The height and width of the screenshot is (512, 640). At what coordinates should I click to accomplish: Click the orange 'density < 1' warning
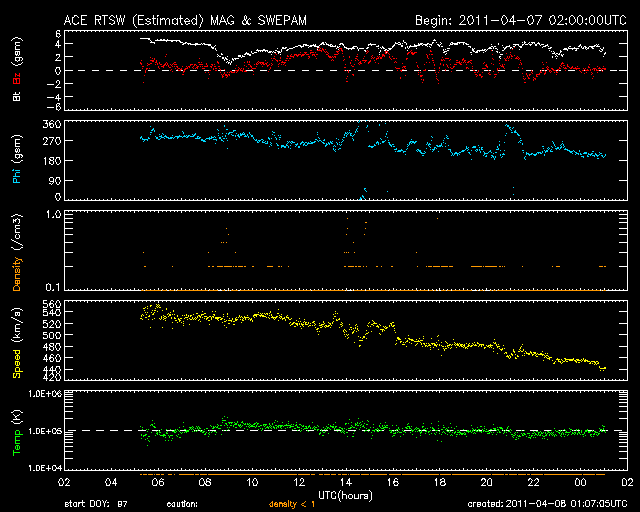tap(292, 504)
